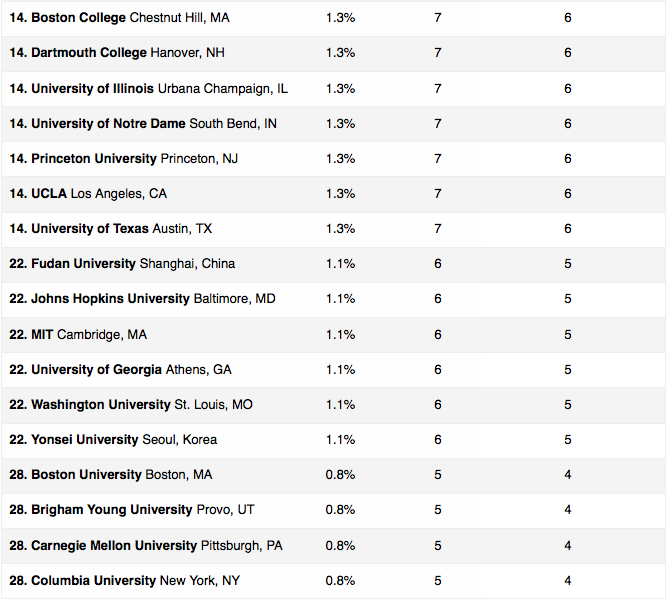Click the 0.8% value for Columbia University

340,580
